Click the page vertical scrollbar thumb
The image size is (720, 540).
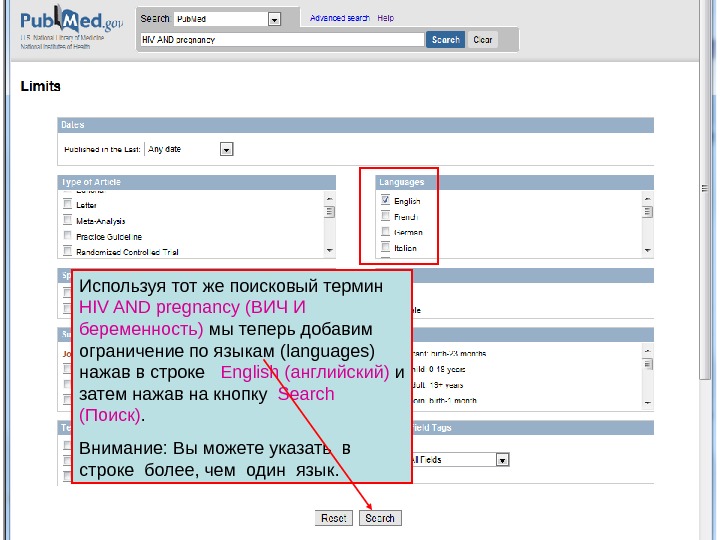tap(705, 188)
